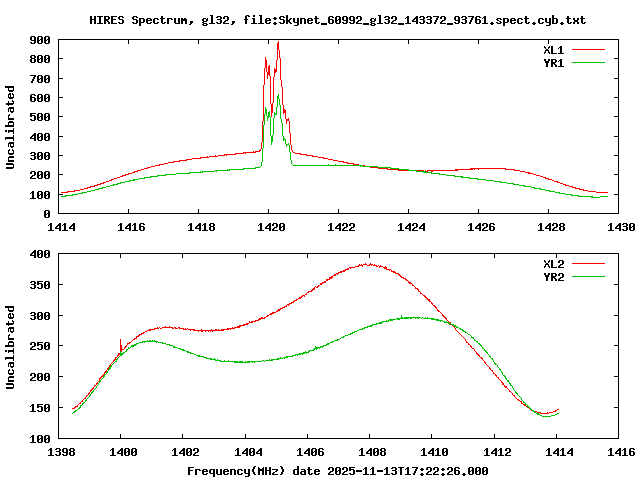
Task: Click the 1414 tick label on top plot
Action: pyautogui.click(x=61, y=227)
